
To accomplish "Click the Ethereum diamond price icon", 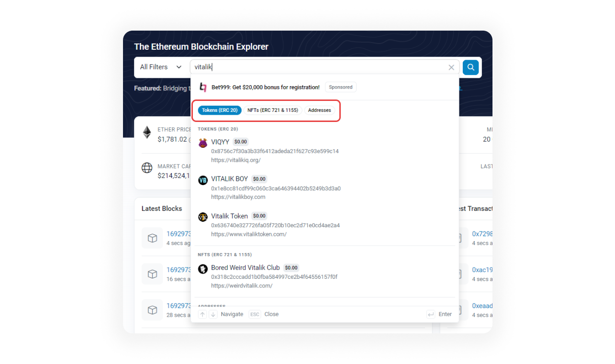I will (x=147, y=133).
